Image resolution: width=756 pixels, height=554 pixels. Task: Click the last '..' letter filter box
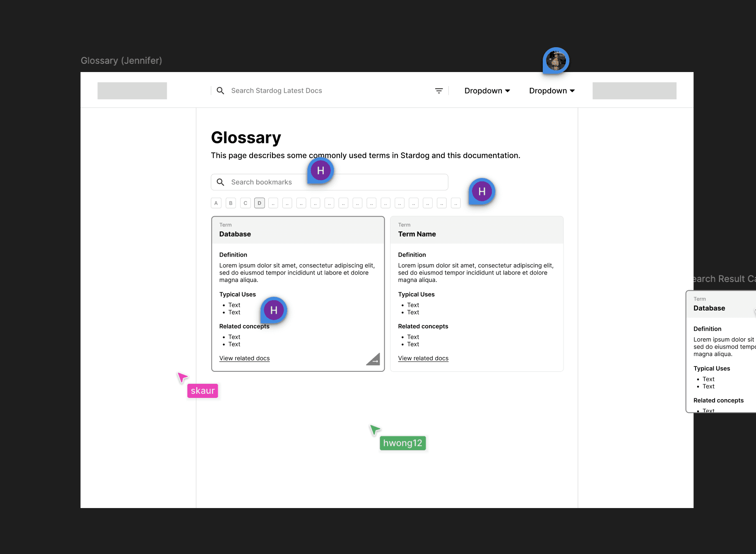pos(456,203)
